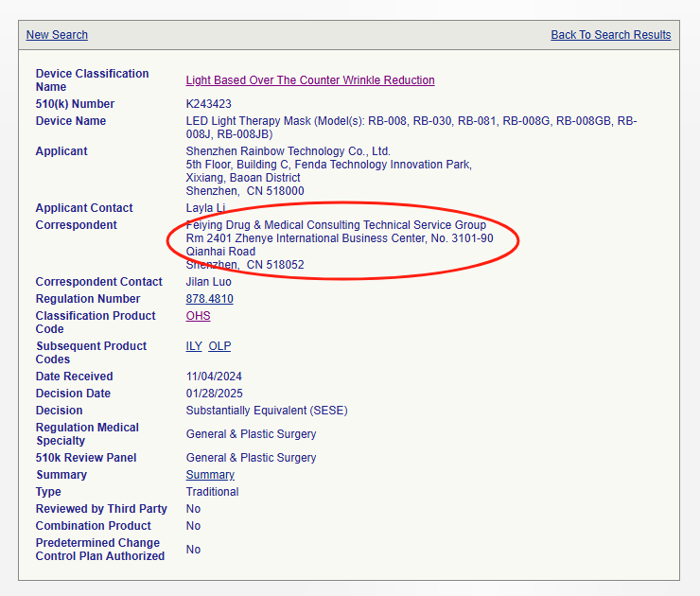Image resolution: width=700 pixels, height=596 pixels.
Task: Open the ILY subsequent product code
Action: click(x=194, y=346)
